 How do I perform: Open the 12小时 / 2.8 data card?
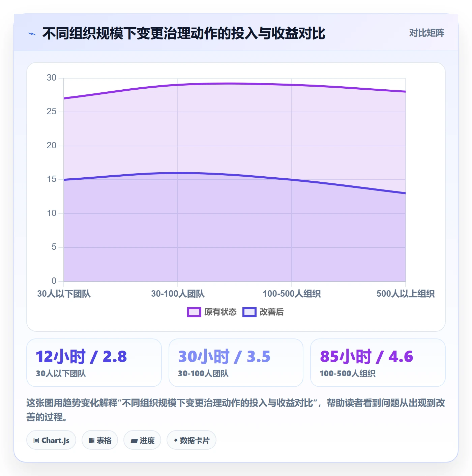click(94, 363)
